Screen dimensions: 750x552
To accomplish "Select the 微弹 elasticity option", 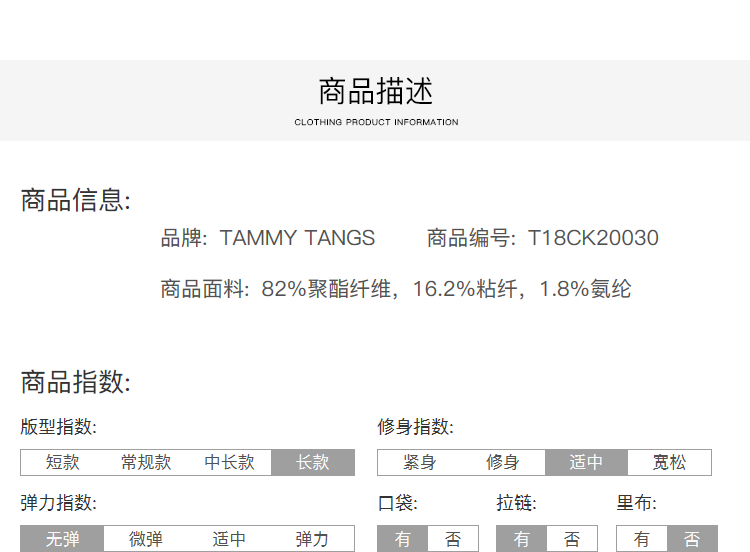I will [146, 539].
